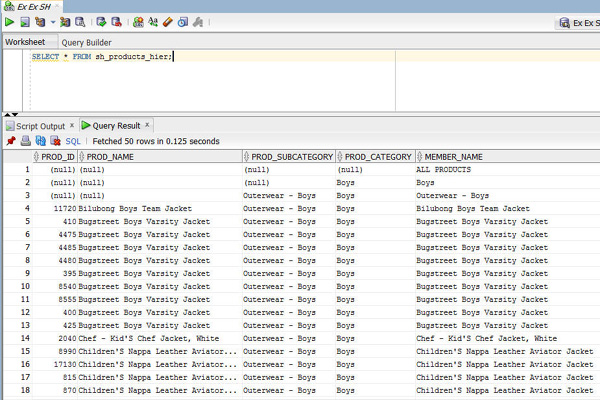Toggle the pin on Query Result panel
The image size is (600, 400).
pos(10,141)
